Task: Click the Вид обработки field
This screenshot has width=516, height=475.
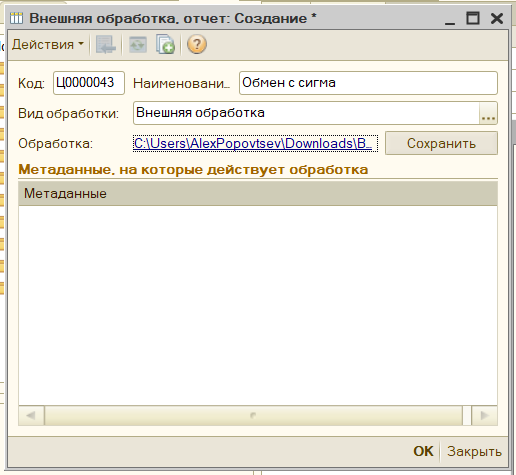Action: pyautogui.click(x=306, y=113)
